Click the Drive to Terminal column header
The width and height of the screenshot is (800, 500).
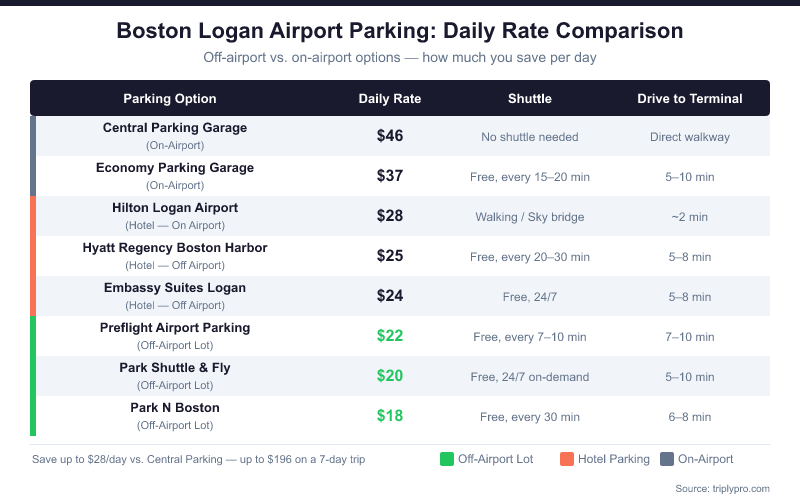tap(690, 99)
